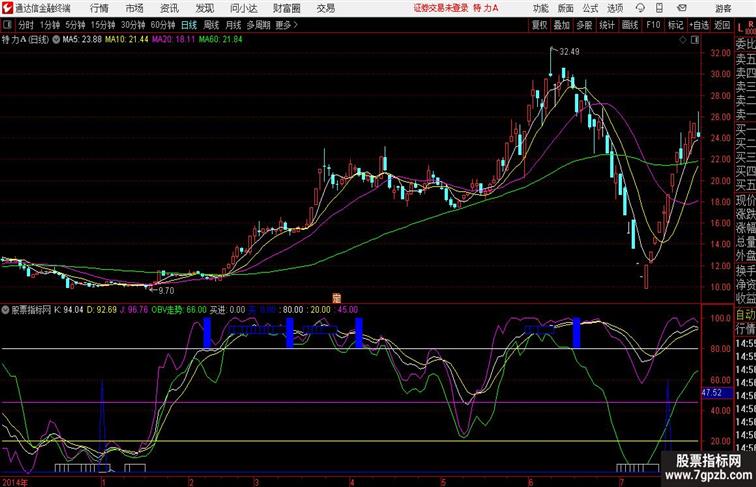Image resolution: width=756 pixels, height=487 pixels.
Task: Open the 版面 menu
Action: tap(566, 8)
